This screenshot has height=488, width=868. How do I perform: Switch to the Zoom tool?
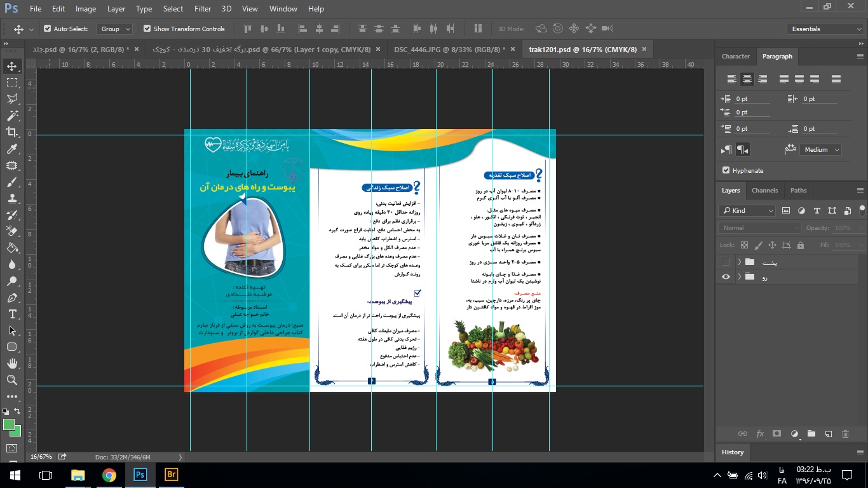pyautogui.click(x=12, y=380)
